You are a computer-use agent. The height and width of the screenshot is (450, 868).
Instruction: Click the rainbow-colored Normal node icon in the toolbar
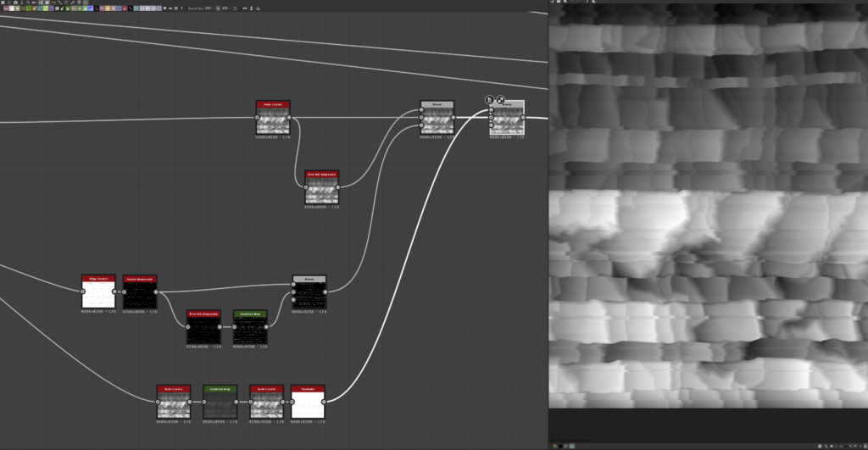click(91, 8)
